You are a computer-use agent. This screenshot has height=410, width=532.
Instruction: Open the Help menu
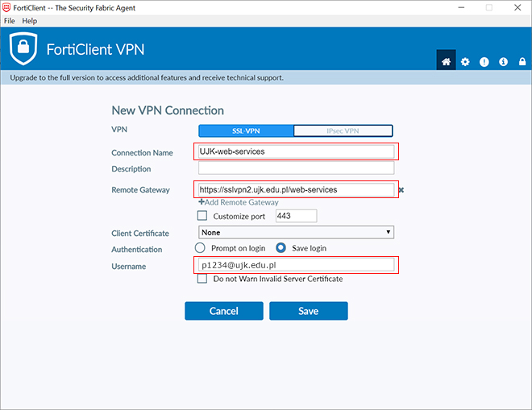pyautogui.click(x=29, y=20)
